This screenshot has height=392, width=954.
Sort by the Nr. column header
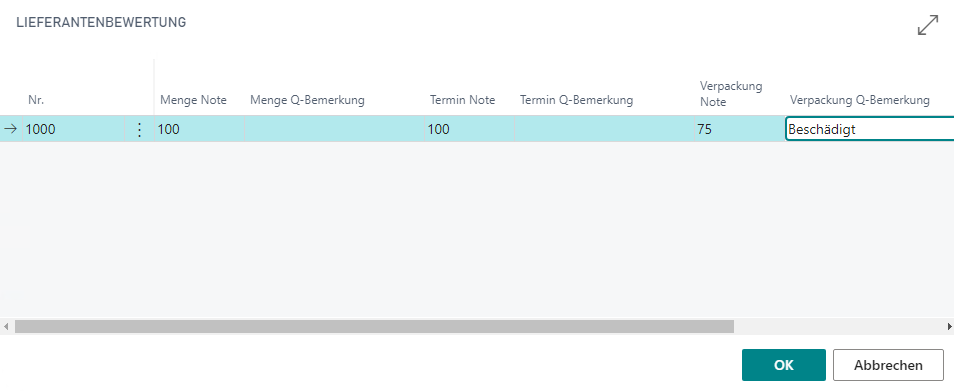click(x=36, y=100)
